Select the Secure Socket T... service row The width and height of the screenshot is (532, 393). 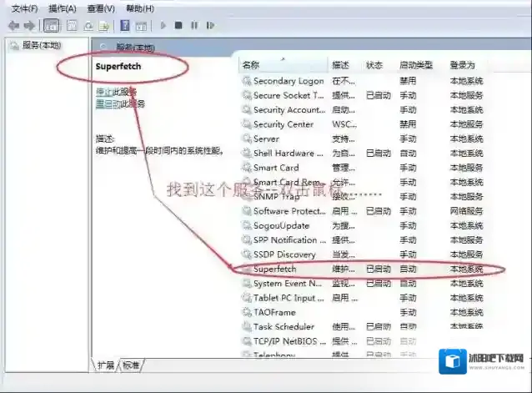tap(363, 96)
